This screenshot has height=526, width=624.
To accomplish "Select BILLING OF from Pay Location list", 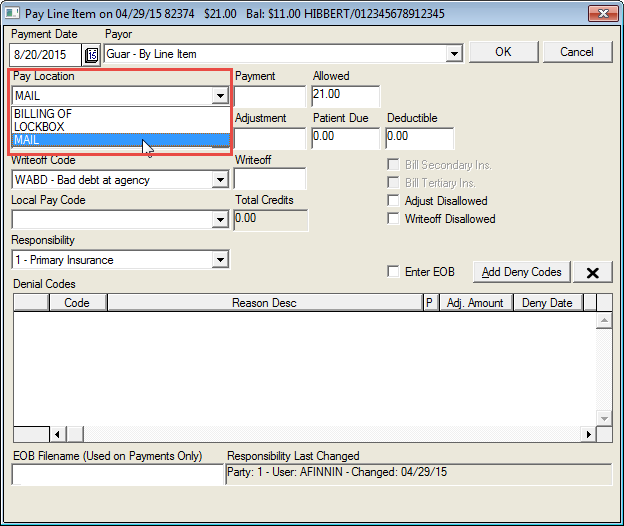I will point(43,114).
